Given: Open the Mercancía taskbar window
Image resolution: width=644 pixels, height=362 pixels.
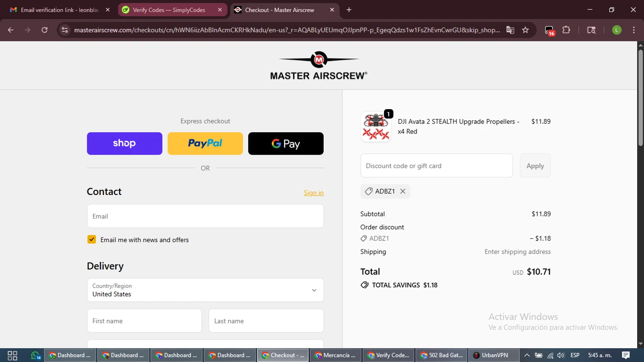Looking at the screenshot, I should 336,356.
